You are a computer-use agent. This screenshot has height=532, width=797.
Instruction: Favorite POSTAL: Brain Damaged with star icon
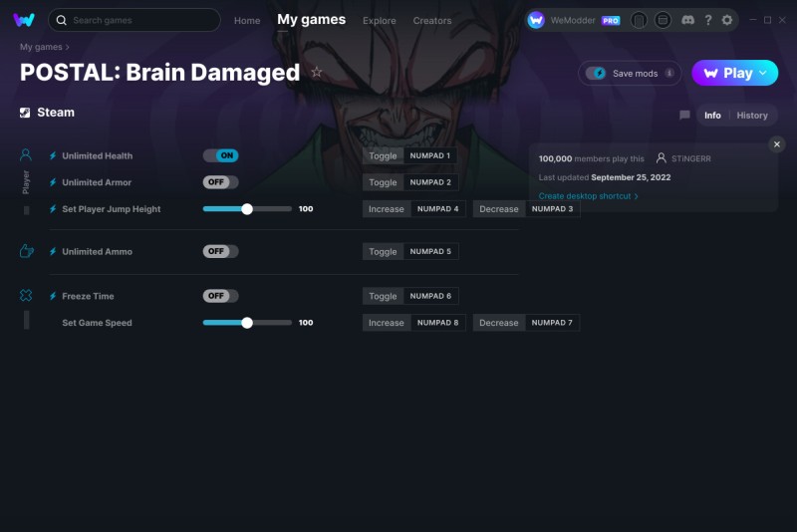tap(317, 72)
